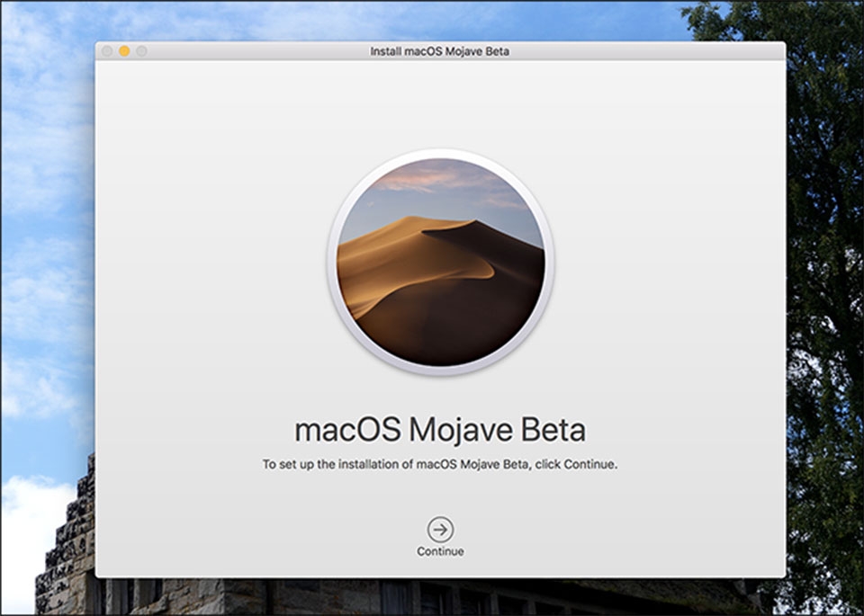Toggle the window with the red traffic light

107,51
